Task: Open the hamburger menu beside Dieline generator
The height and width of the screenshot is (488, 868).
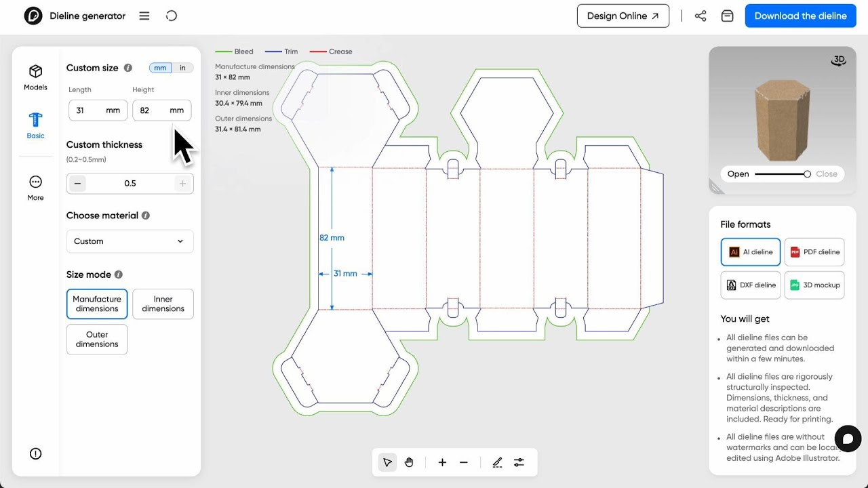Action: click(x=144, y=16)
